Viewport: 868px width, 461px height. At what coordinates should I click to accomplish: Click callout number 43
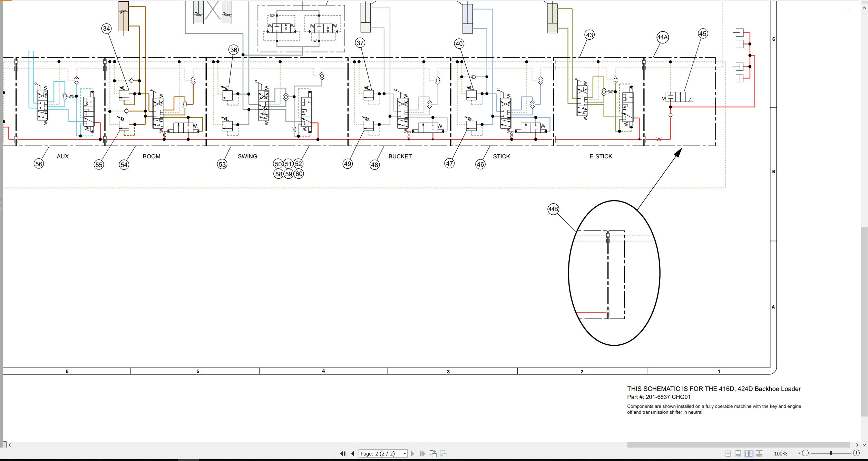[589, 35]
